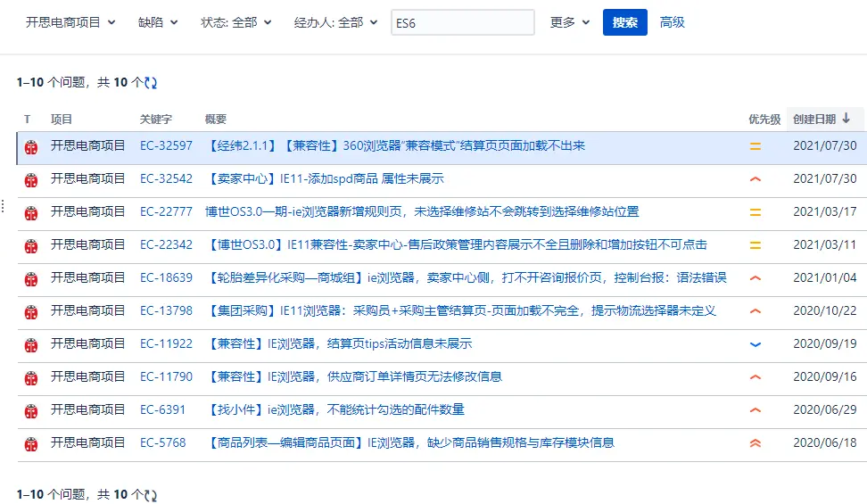Click bug type icon for EC-13798
This screenshot has width=867, height=504.
coord(31,312)
